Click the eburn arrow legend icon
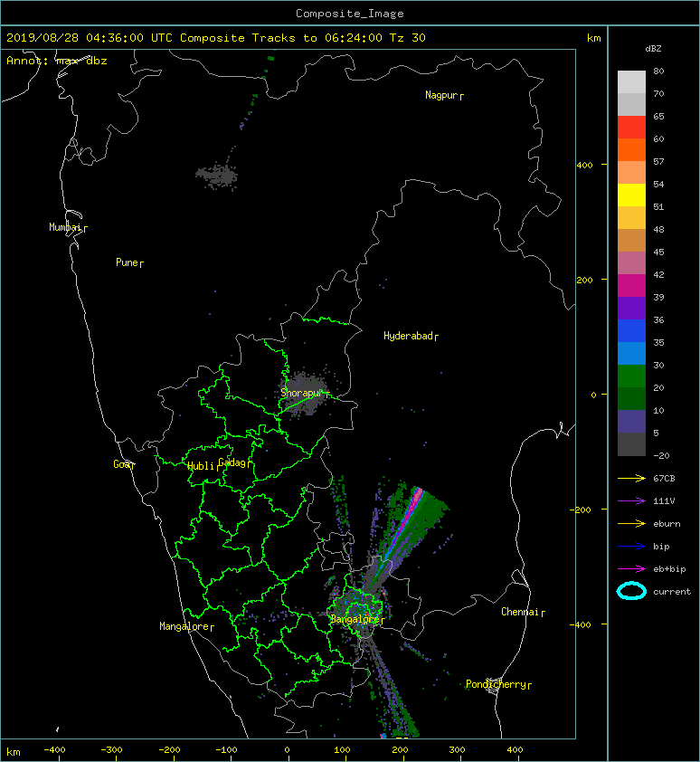 [x=631, y=524]
